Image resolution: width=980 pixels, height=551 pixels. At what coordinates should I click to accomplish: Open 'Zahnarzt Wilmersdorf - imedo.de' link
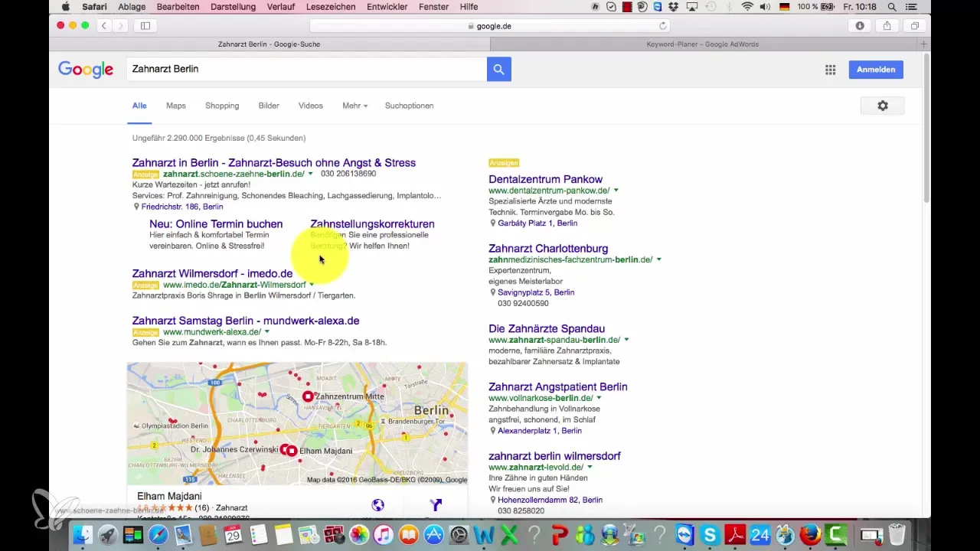pyautogui.click(x=212, y=273)
